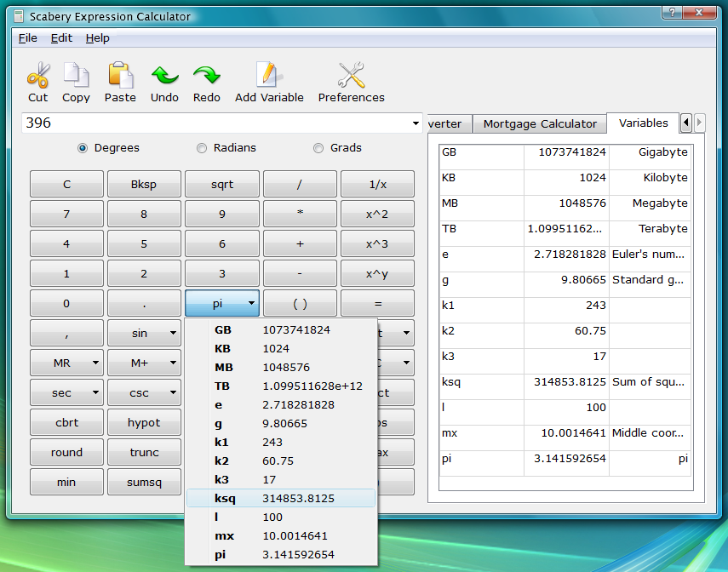Image resolution: width=728 pixels, height=572 pixels.
Task: Select the Radians angle mode
Action: pos(202,148)
